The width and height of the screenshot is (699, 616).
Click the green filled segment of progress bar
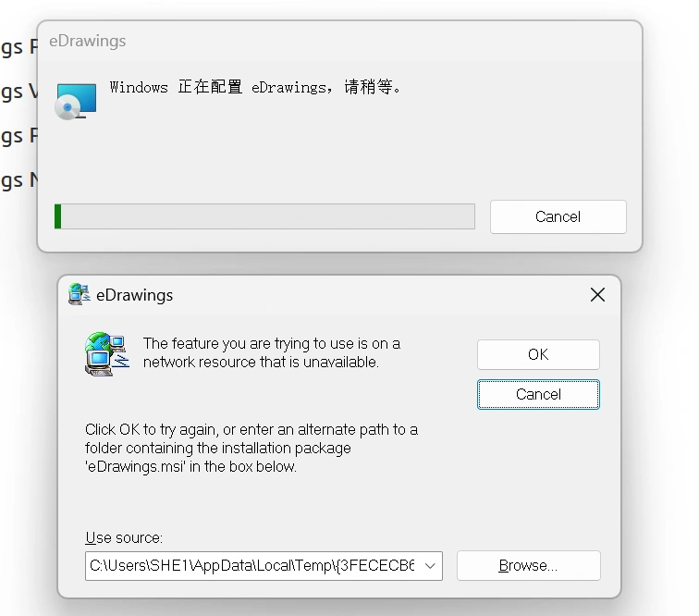pyautogui.click(x=58, y=216)
